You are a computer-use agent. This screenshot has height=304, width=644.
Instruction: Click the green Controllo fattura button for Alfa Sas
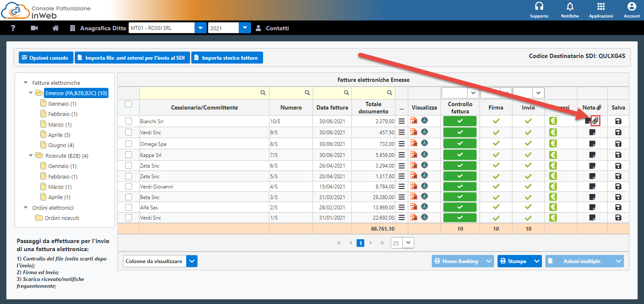[x=460, y=207]
